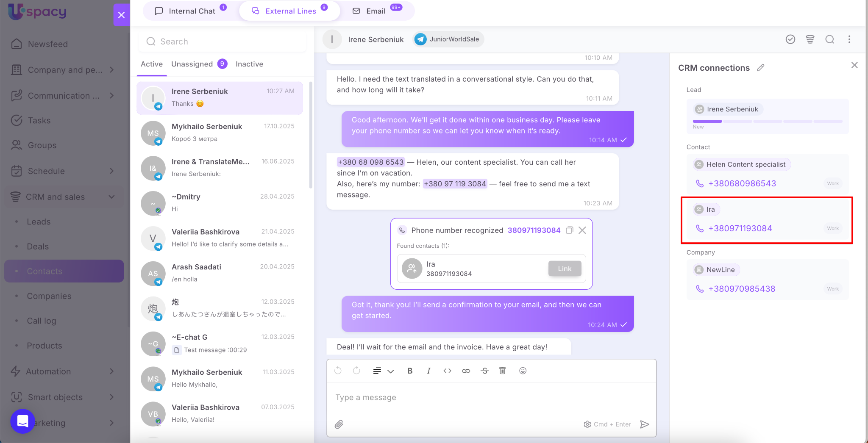868x443 pixels.
Task: Click the checkmark circle icon in chat header
Action: 790,39
